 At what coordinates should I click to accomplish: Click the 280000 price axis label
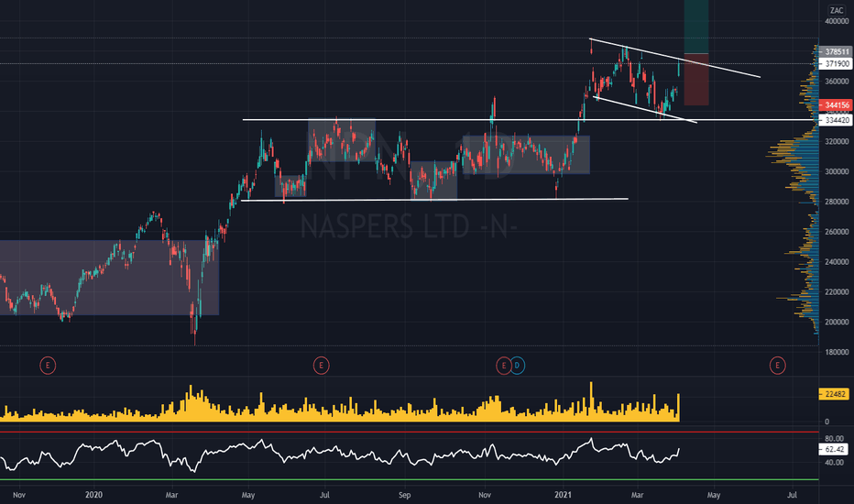point(838,202)
